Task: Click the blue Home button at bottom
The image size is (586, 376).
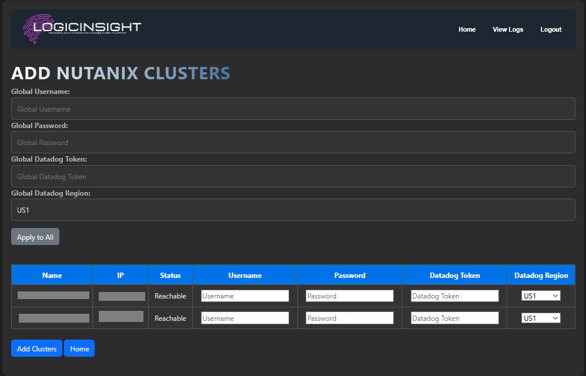Action: tap(79, 348)
